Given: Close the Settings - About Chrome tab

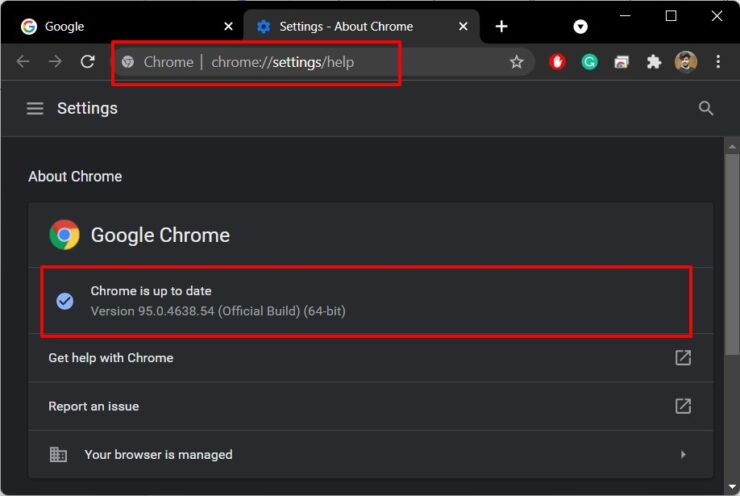Looking at the screenshot, I should pyautogui.click(x=463, y=26).
